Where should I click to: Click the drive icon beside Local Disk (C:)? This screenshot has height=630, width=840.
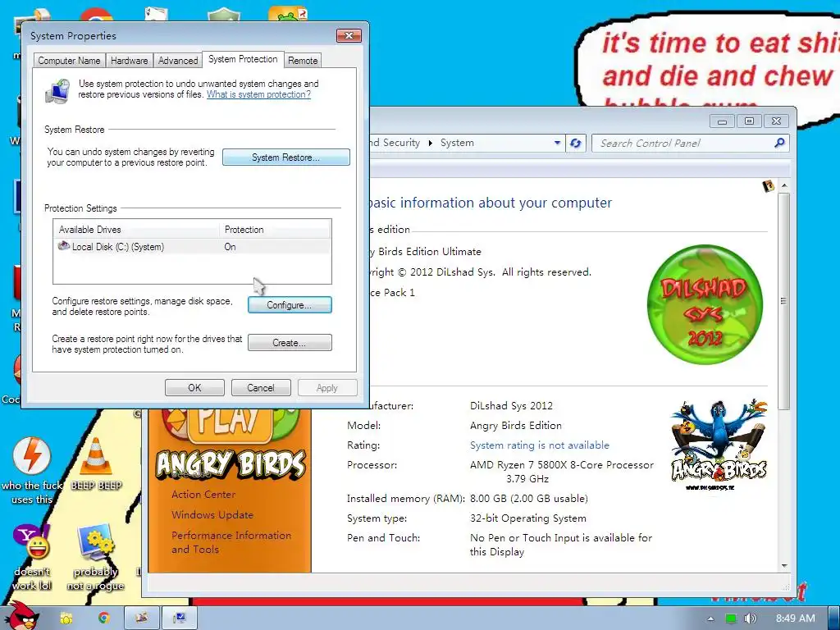[64, 246]
